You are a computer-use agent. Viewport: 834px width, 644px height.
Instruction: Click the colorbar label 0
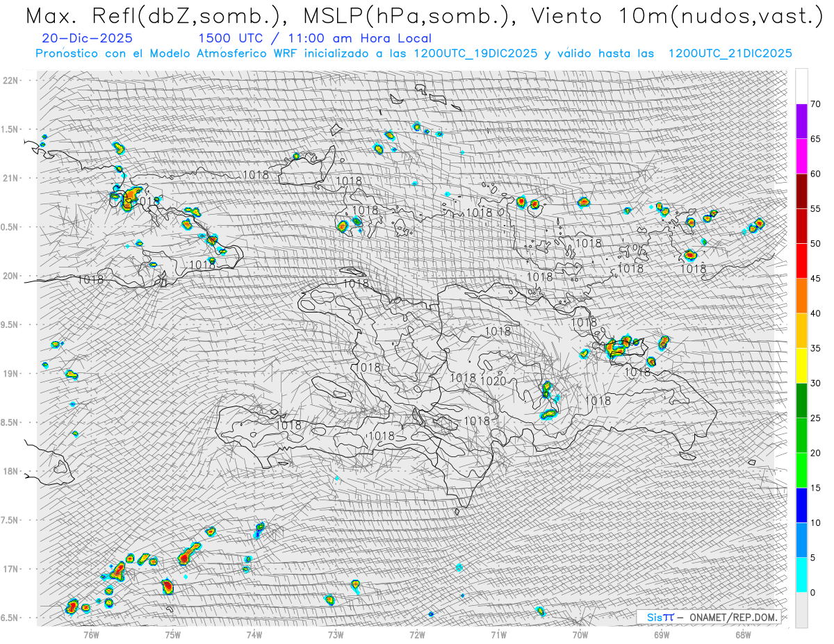812,592
